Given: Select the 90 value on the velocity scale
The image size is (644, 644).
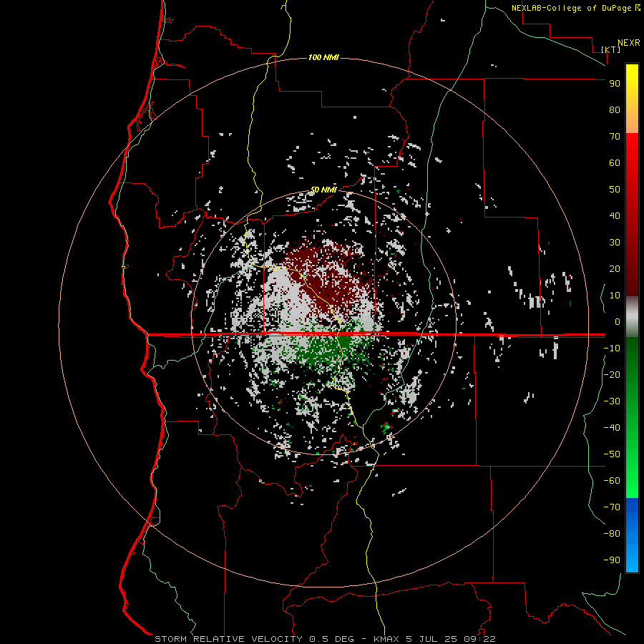Looking at the screenshot, I should 615,84.
